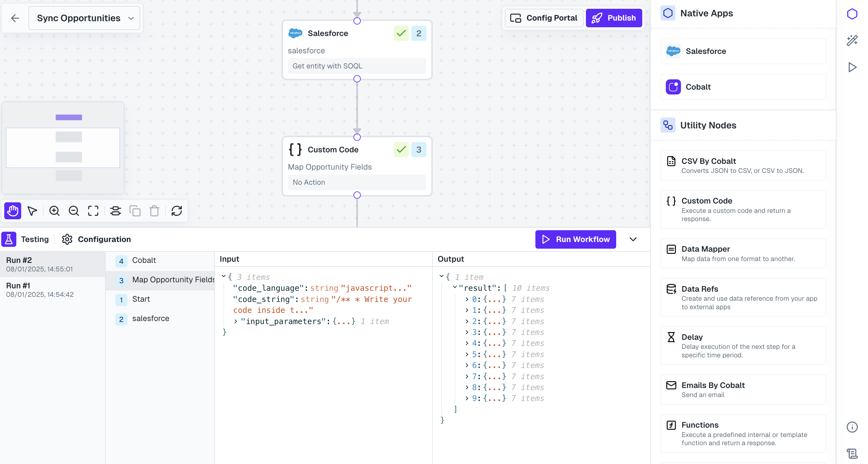Open the Config Portal

[x=544, y=18]
